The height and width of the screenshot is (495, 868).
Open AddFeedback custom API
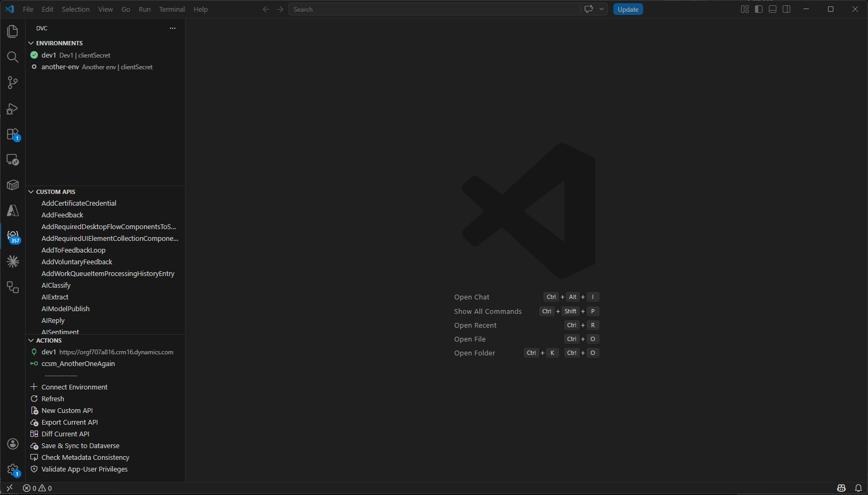[105, 215]
